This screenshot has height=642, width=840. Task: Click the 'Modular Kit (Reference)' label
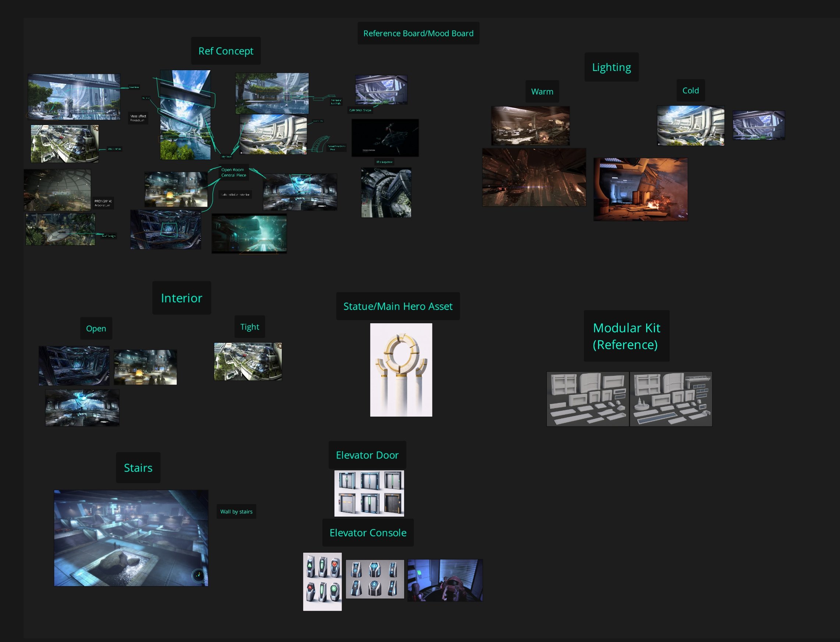point(626,336)
